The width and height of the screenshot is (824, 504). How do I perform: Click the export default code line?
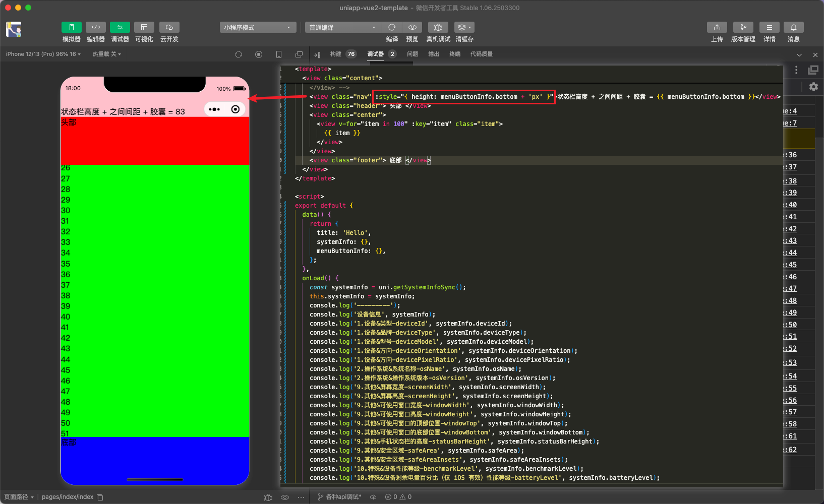[324, 206]
